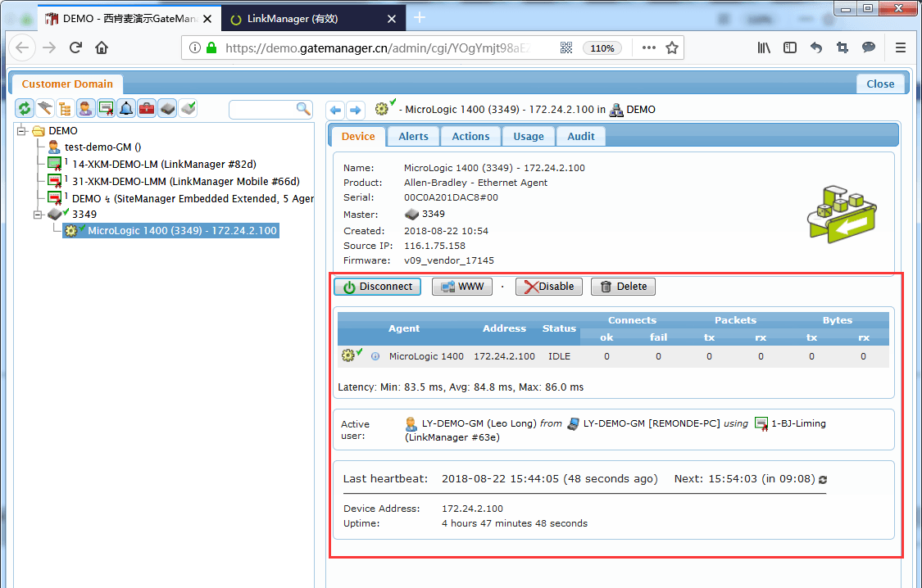
Task: Collapse the 3349 appliance node
Action: pyautogui.click(x=38, y=215)
